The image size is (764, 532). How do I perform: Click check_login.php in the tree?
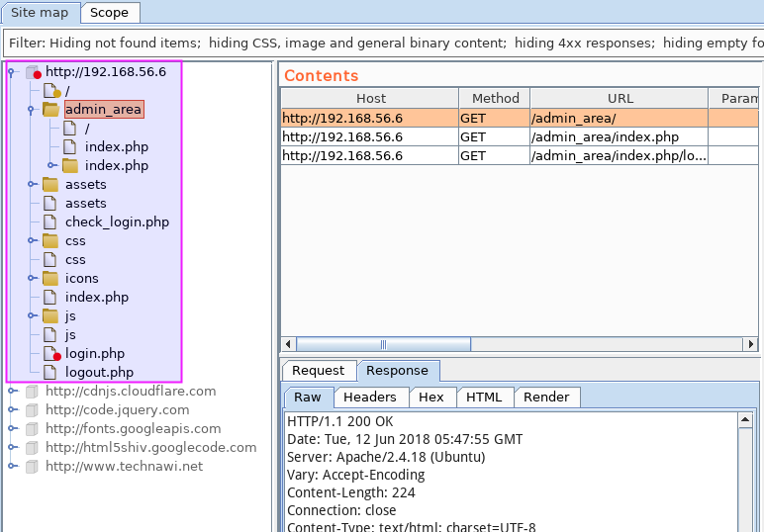(117, 222)
